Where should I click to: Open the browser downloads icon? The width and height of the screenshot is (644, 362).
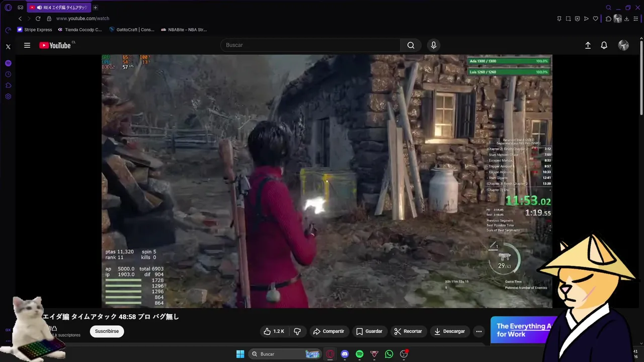pyautogui.click(x=627, y=19)
